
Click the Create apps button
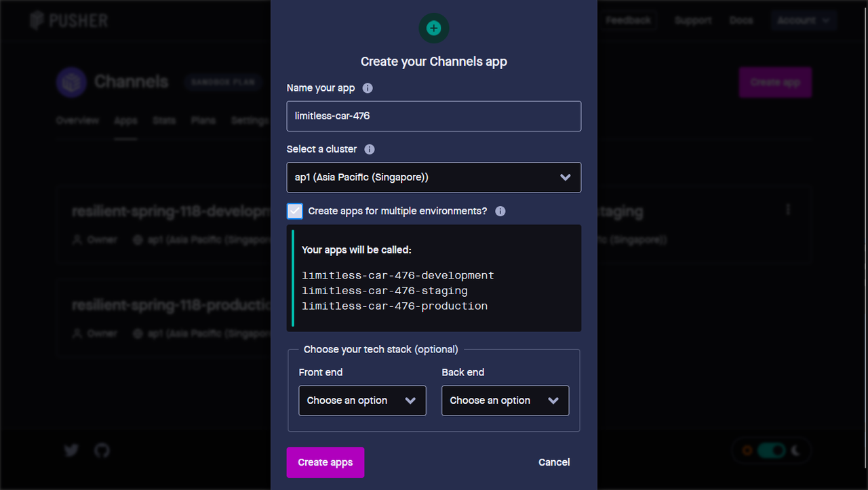tap(325, 462)
